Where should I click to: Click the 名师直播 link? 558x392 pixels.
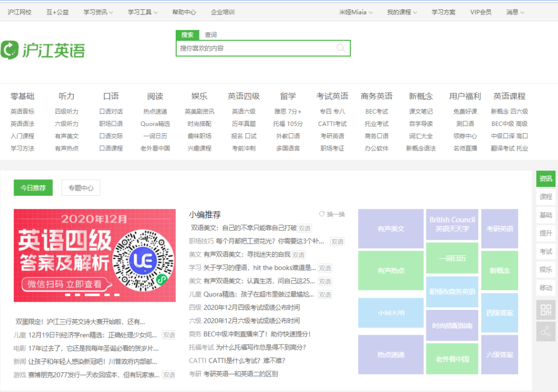tap(465, 148)
